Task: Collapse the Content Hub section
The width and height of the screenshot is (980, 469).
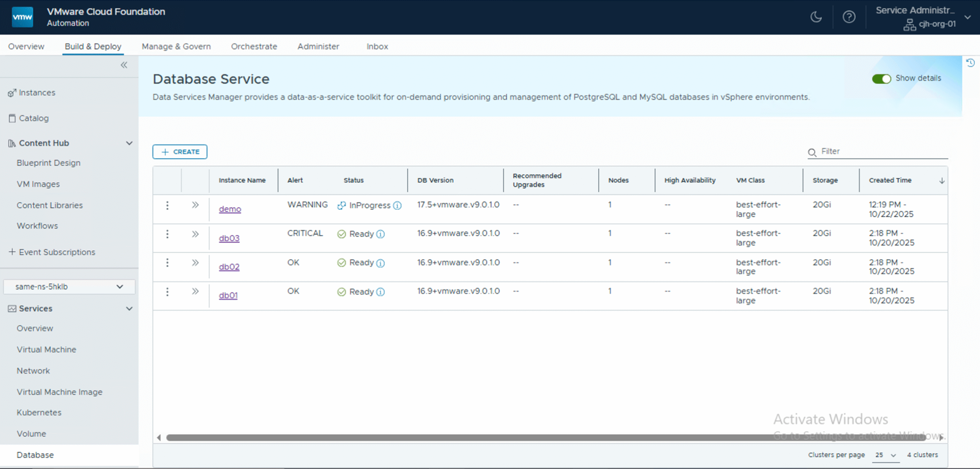Action: coord(129,143)
